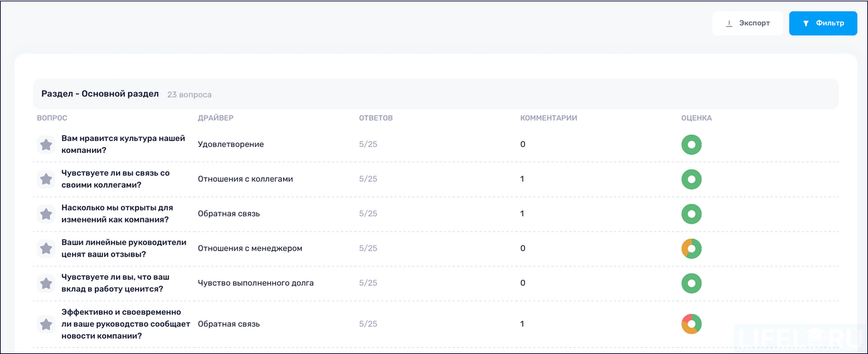Viewport: 868px width, 354px height.
Task: Click the ОТВЕТОВ column header
Action: click(x=376, y=118)
